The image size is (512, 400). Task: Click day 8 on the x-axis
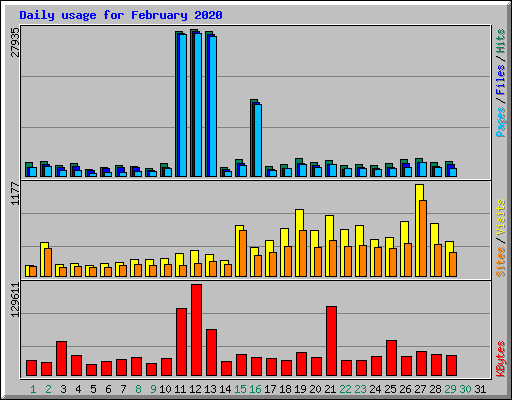138,389
